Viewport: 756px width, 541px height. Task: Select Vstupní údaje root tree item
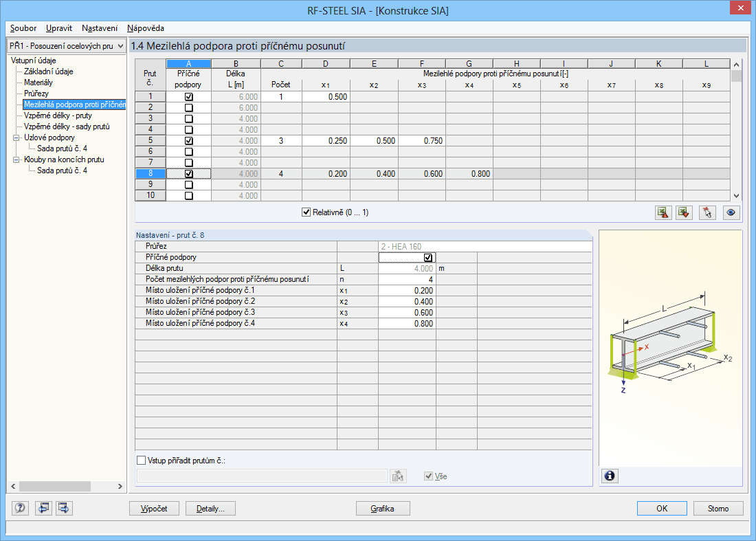click(x=33, y=60)
